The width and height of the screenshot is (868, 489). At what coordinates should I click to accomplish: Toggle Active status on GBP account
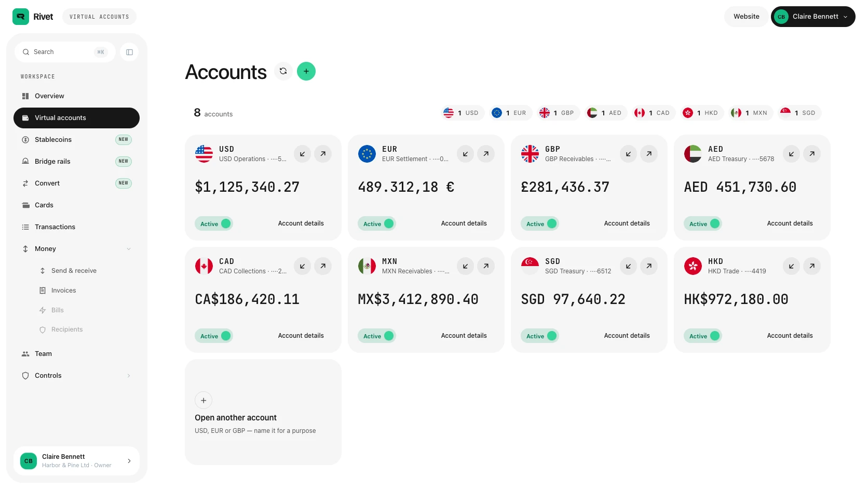pyautogui.click(x=540, y=224)
